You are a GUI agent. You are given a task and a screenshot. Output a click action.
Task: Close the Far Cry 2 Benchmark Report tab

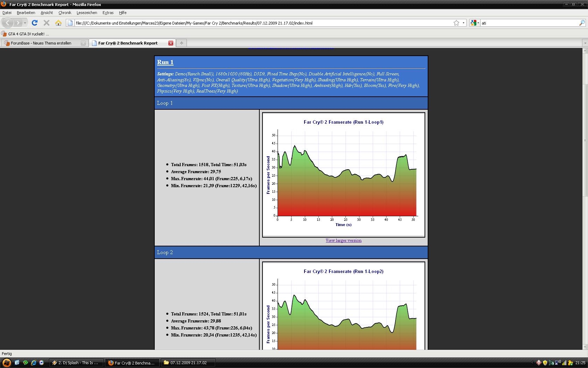pos(171,43)
